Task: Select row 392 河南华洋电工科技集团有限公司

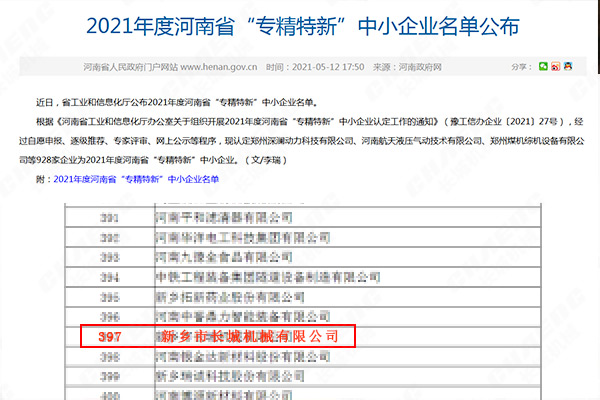Action: pos(240,239)
